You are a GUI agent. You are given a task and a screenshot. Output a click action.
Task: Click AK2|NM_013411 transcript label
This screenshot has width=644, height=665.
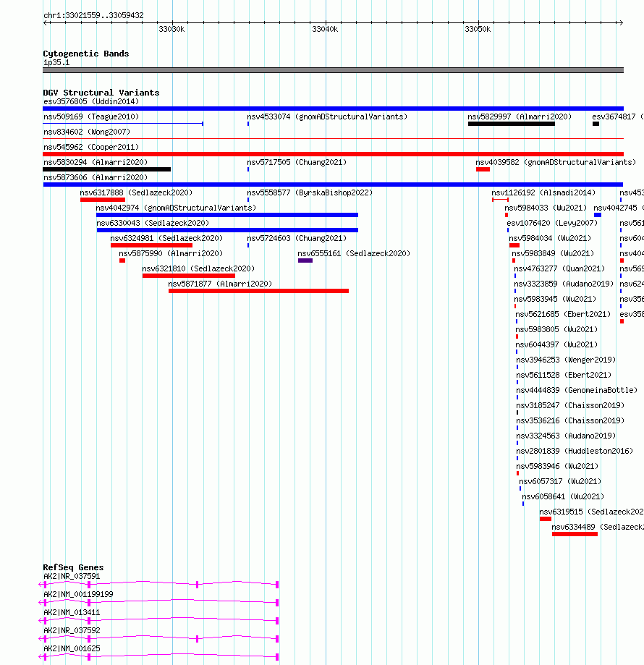click(72, 613)
